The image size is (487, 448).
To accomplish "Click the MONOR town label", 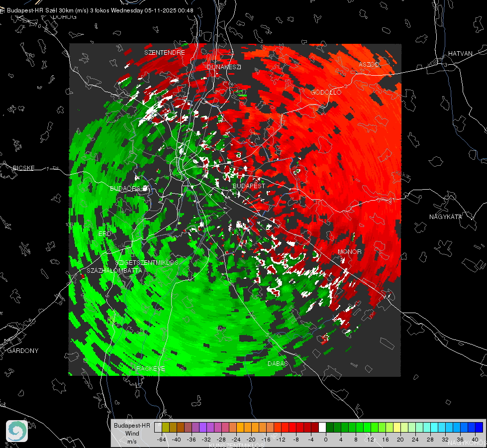I will pos(349,251).
